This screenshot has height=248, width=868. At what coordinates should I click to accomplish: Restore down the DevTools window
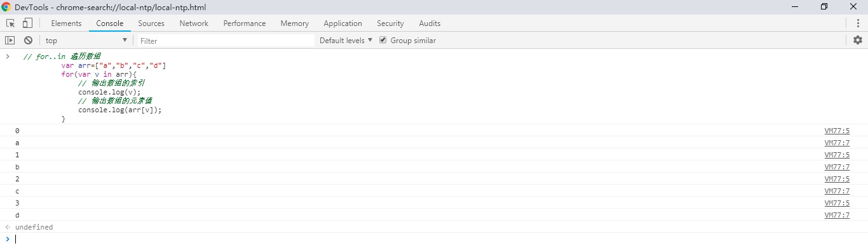pyautogui.click(x=824, y=7)
